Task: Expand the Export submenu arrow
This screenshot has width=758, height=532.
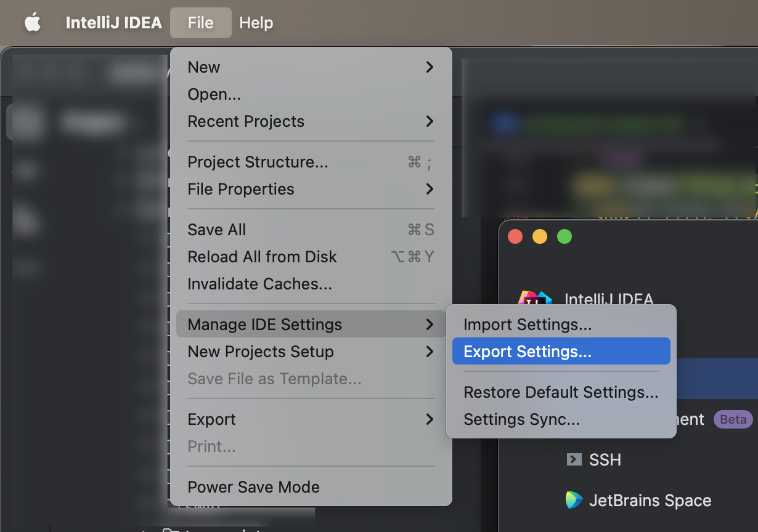Action: point(430,419)
